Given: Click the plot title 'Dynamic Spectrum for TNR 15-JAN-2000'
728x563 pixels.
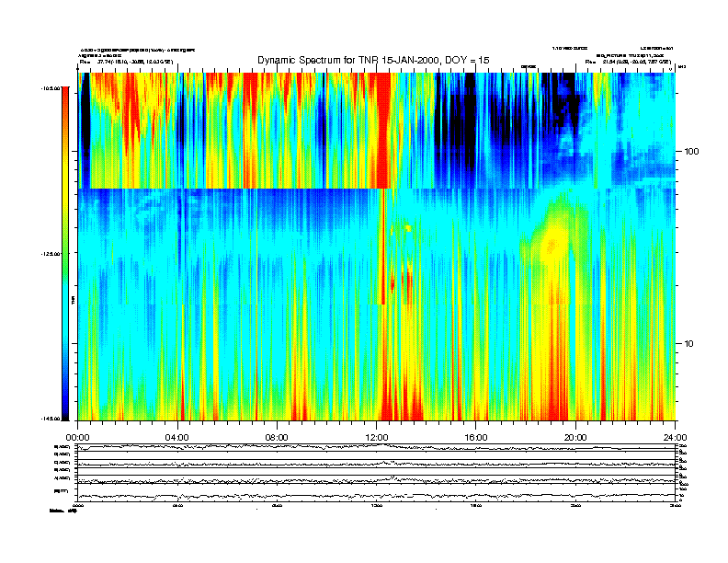Looking at the screenshot, I should (x=373, y=60).
